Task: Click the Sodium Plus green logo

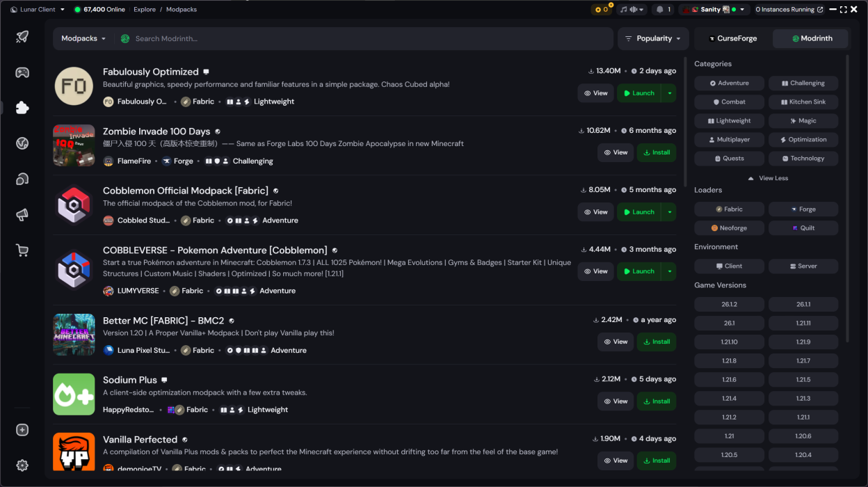Action: (74, 394)
